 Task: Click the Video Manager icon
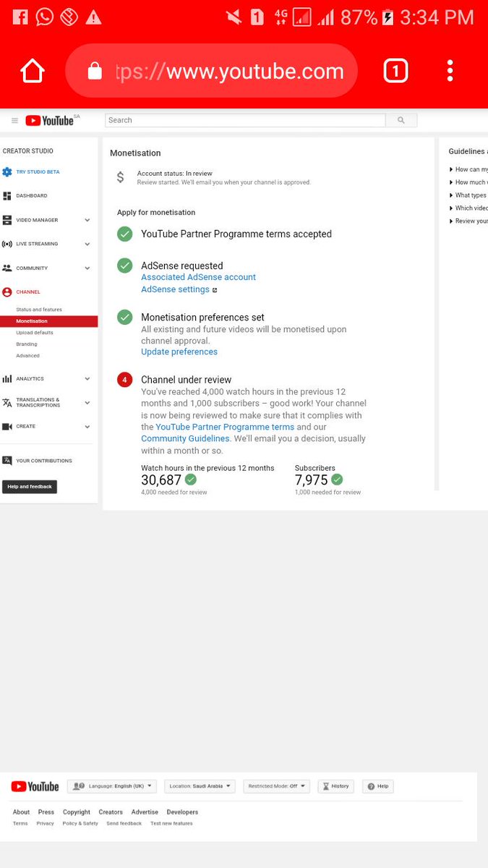coord(7,220)
